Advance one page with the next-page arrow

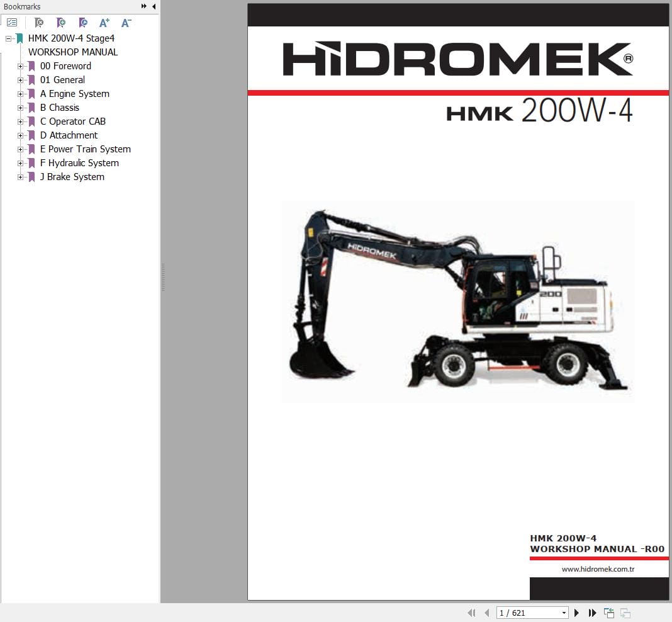coord(577,613)
